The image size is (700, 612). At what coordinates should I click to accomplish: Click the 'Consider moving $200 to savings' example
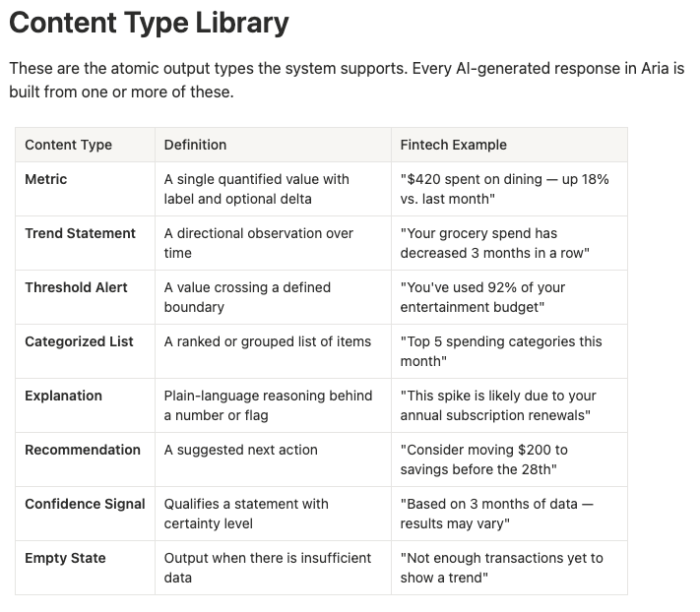pos(484,459)
